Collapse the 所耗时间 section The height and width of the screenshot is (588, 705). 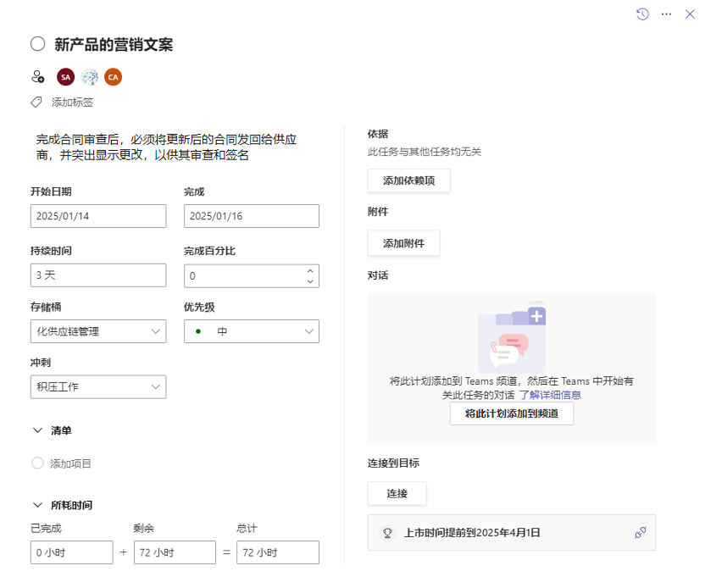pos(38,505)
